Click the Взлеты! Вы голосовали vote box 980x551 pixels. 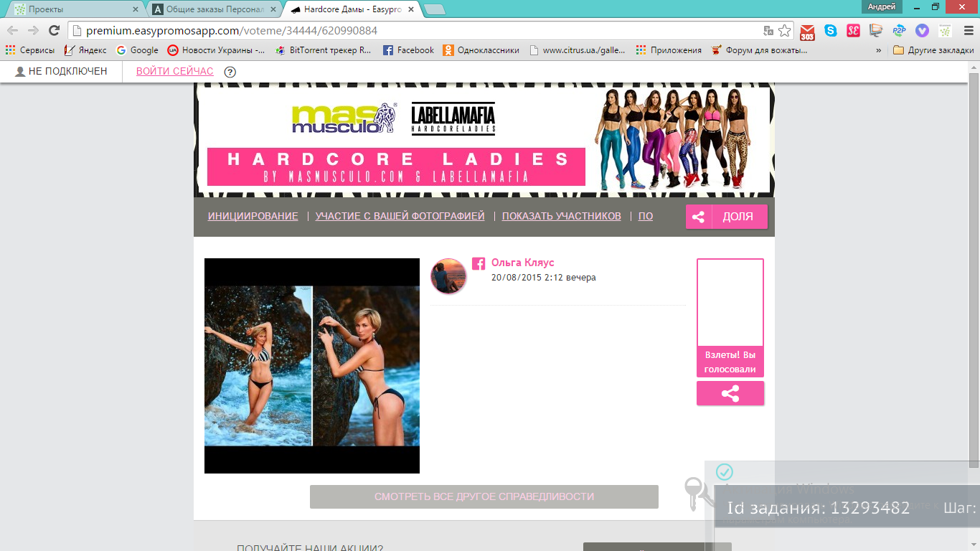pyautogui.click(x=730, y=318)
